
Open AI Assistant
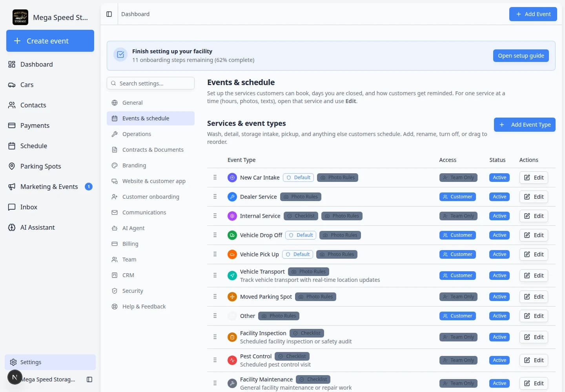tap(50, 227)
